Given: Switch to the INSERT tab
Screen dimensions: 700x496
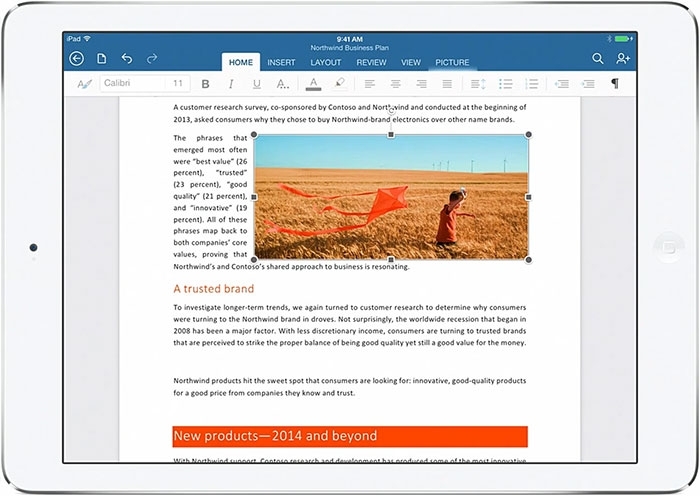Looking at the screenshot, I should pyautogui.click(x=281, y=62).
